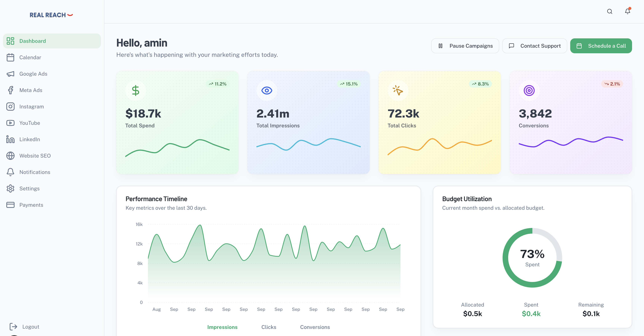Click the Meta Ads Facebook icon
644x336 pixels.
(x=10, y=90)
